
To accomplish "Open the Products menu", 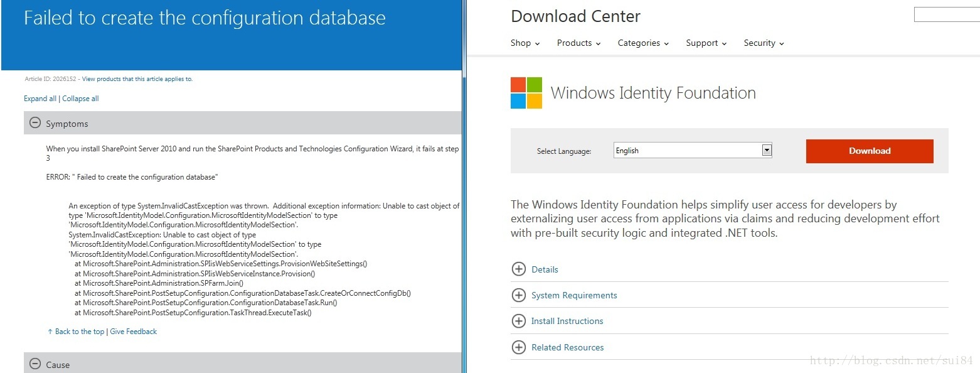I will click(578, 43).
